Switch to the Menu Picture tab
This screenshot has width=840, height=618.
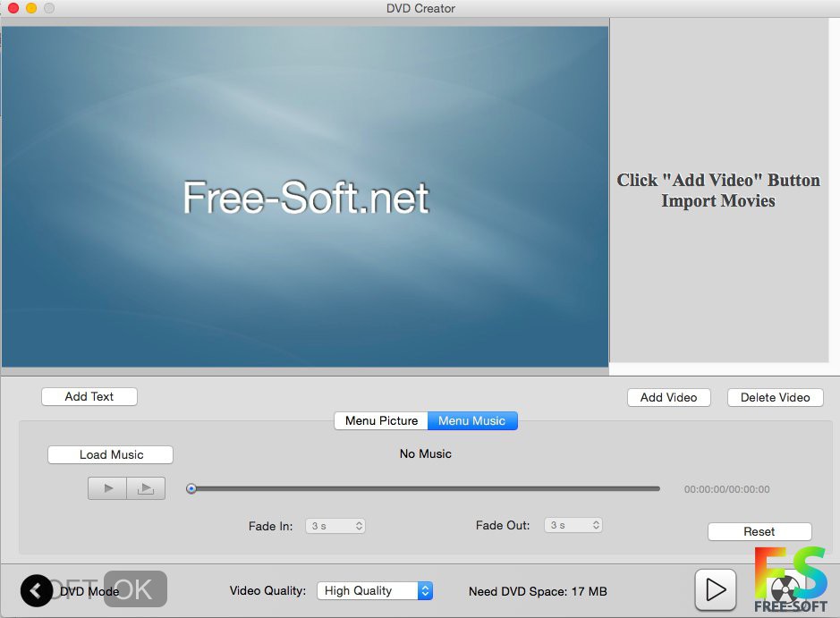pos(381,421)
